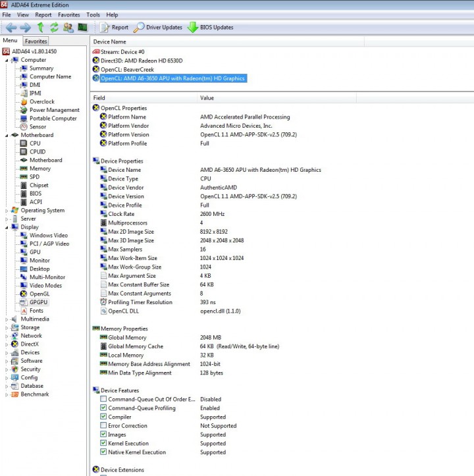Select the GPGPU tree item
Screen dimensions: 474x476
click(39, 302)
